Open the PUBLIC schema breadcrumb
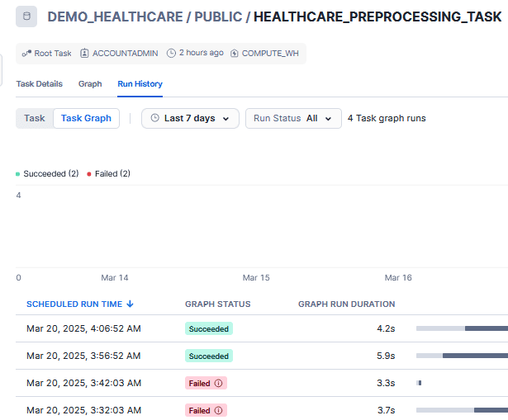This screenshot has height=420, width=508. pyautogui.click(x=218, y=17)
